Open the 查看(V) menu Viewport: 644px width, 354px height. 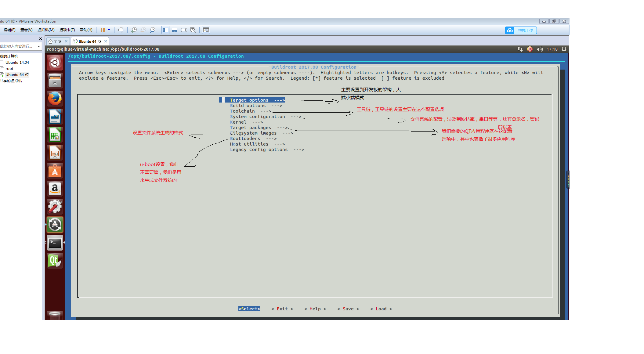coord(26,30)
